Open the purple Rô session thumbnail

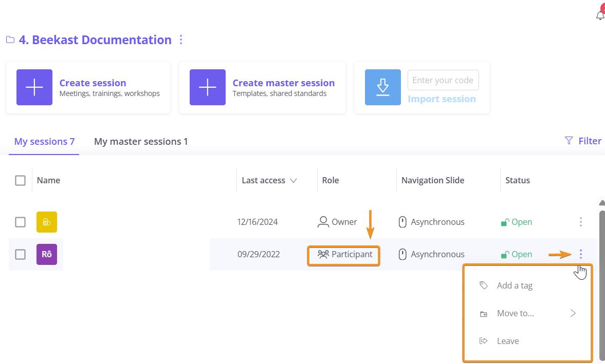coord(47,254)
